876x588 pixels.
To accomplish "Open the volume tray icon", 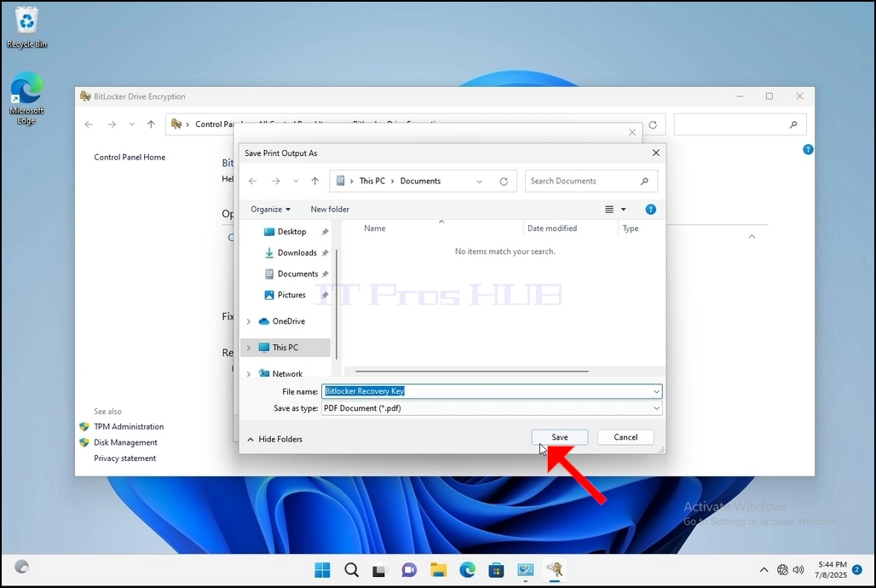I will click(x=798, y=570).
